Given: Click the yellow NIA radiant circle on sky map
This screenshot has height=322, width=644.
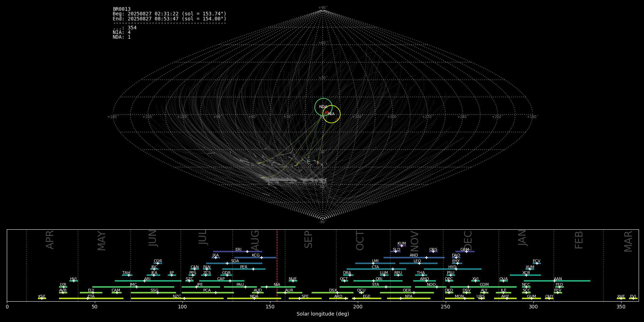Looking at the screenshot, I should pos(331,114).
